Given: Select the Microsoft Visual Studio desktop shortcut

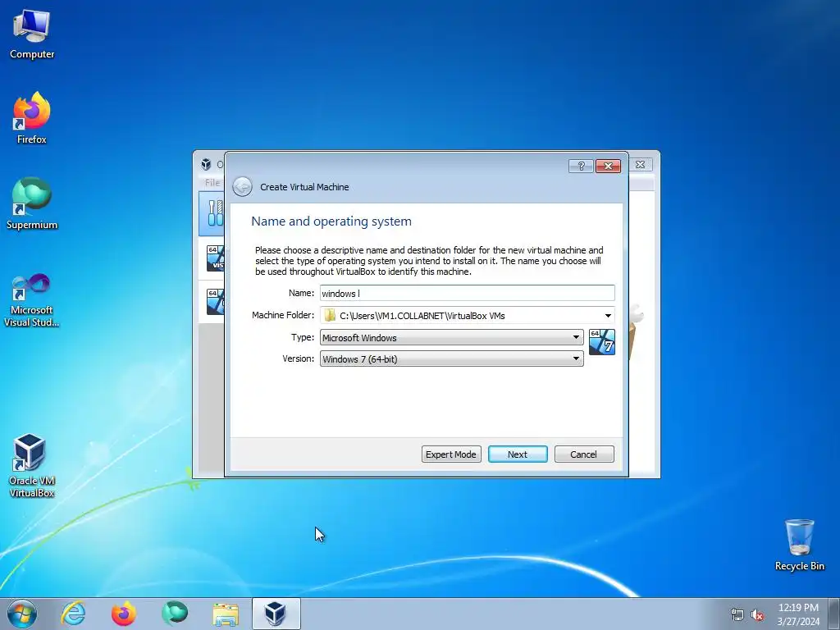Looking at the screenshot, I should pyautogui.click(x=32, y=300).
